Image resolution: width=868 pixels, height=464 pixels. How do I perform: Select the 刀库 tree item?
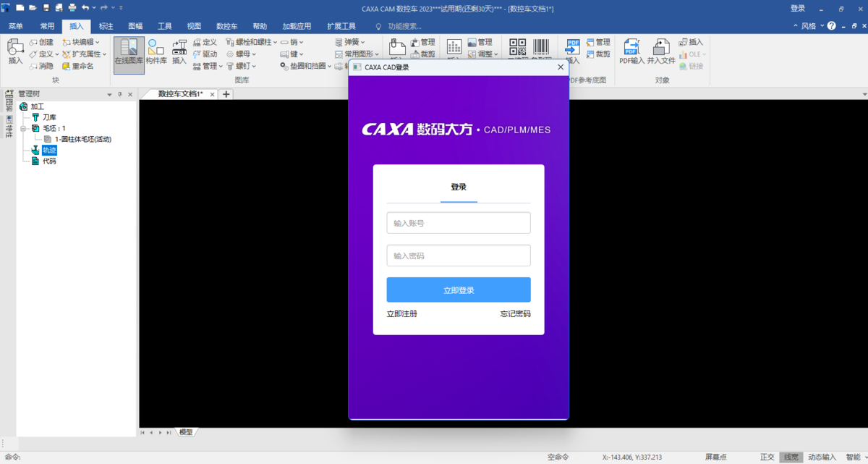pyautogui.click(x=49, y=117)
